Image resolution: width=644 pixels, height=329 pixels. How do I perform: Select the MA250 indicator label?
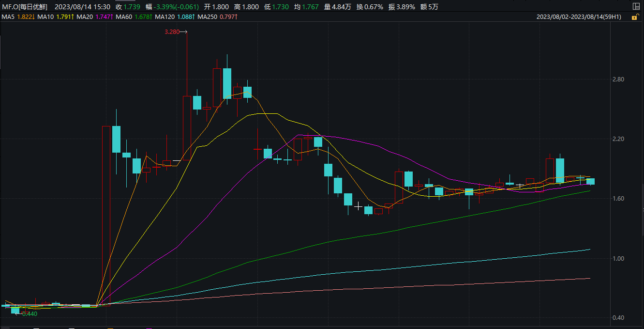point(208,17)
